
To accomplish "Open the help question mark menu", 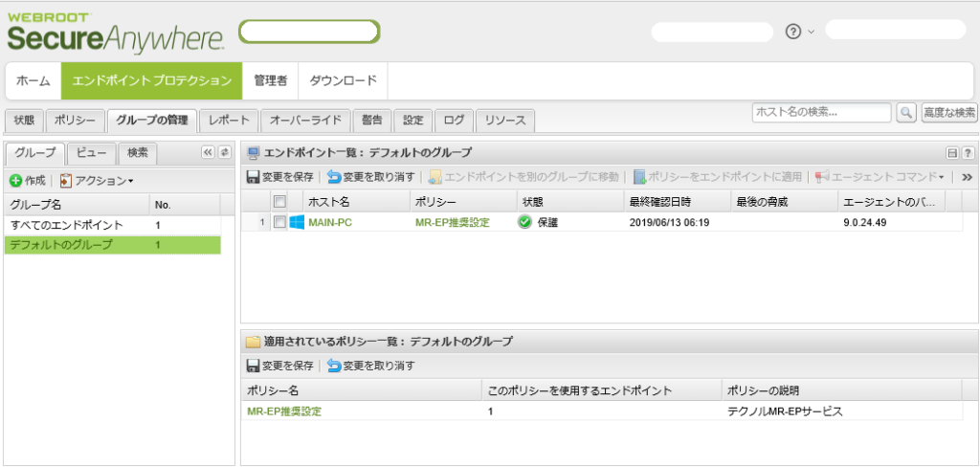I will pos(792,31).
